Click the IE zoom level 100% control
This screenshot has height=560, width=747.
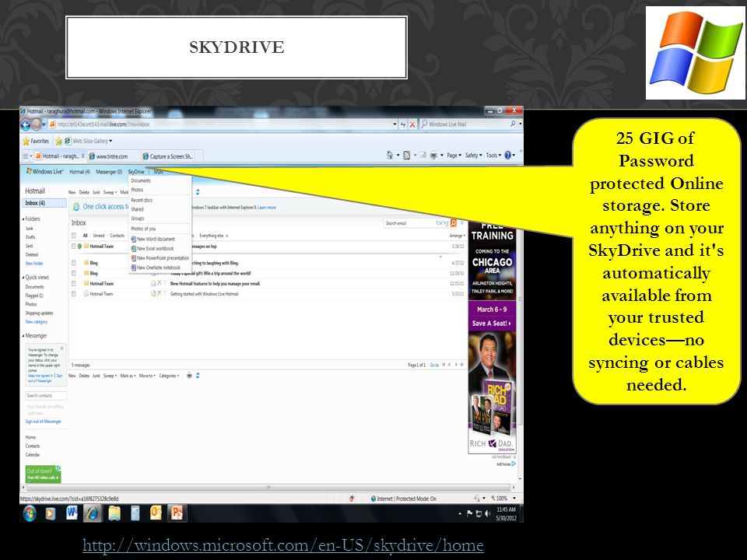point(503,499)
